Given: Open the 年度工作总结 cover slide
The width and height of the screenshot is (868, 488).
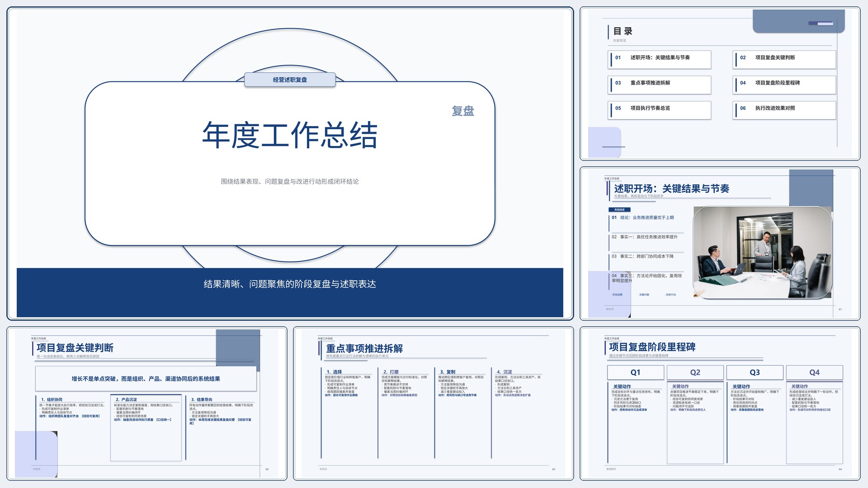Looking at the screenshot, I should click(290, 164).
